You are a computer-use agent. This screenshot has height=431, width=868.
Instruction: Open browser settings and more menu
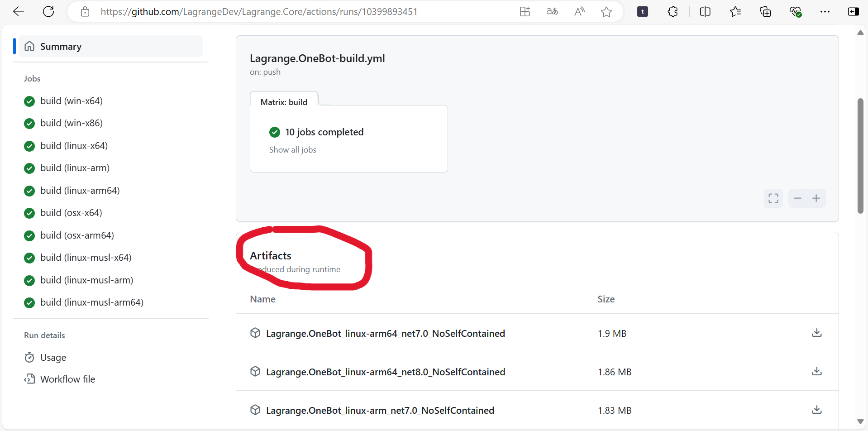click(x=825, y=12)
